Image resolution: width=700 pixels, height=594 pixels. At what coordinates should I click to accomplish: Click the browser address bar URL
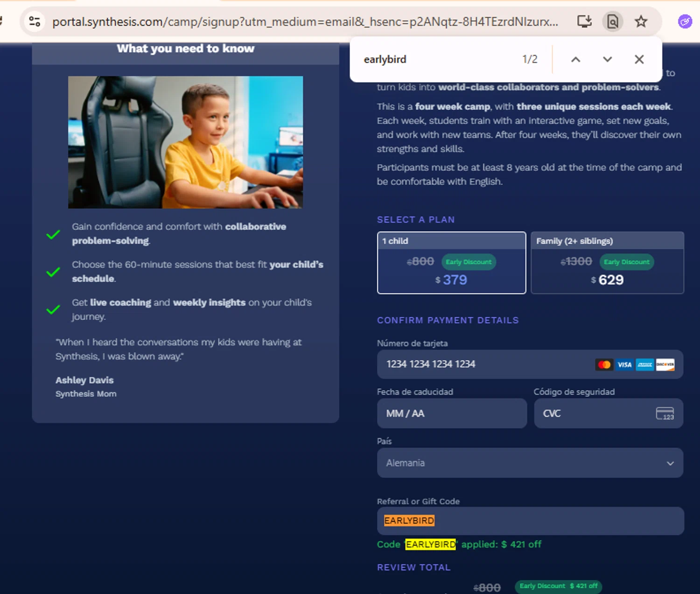pyautogui.click(x=305, y=21)
